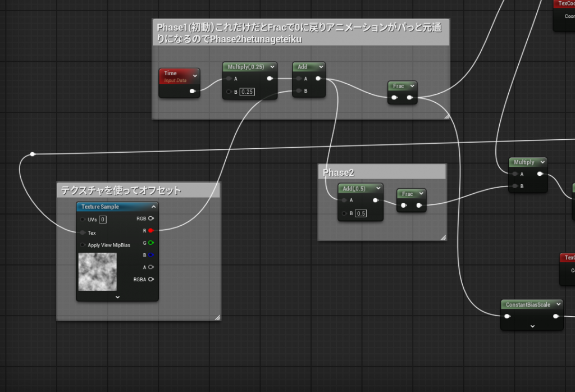Open the Frac node dropdown in Phase1

(412, 86)
